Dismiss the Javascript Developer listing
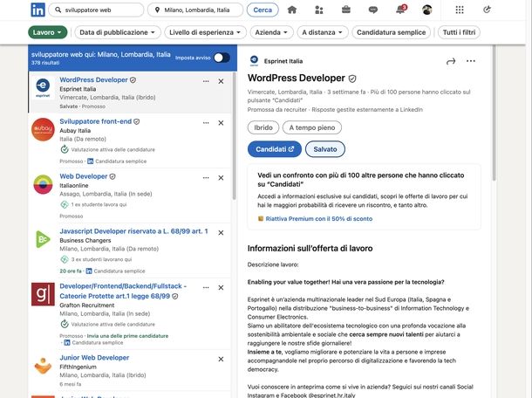 tap(221, 233)
